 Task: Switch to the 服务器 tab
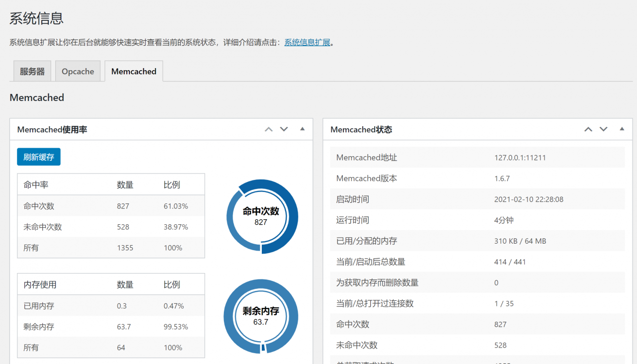(32, 71)
